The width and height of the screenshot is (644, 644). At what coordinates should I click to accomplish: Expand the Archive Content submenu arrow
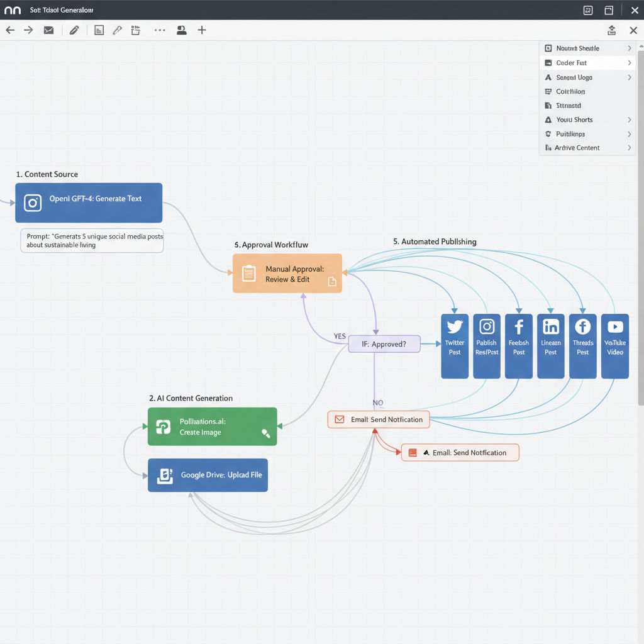(629, 148)
